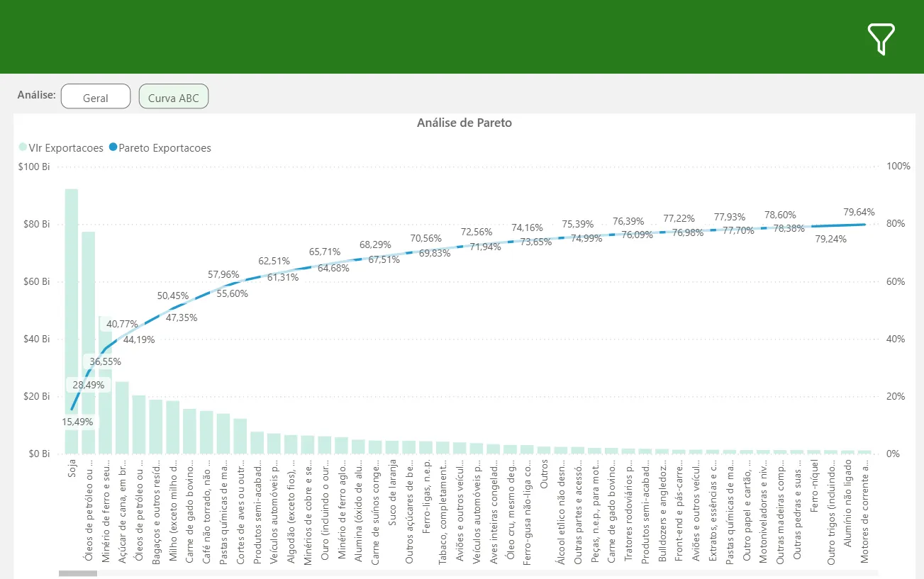Click the 79,24% data label

(x=830, y=239)
